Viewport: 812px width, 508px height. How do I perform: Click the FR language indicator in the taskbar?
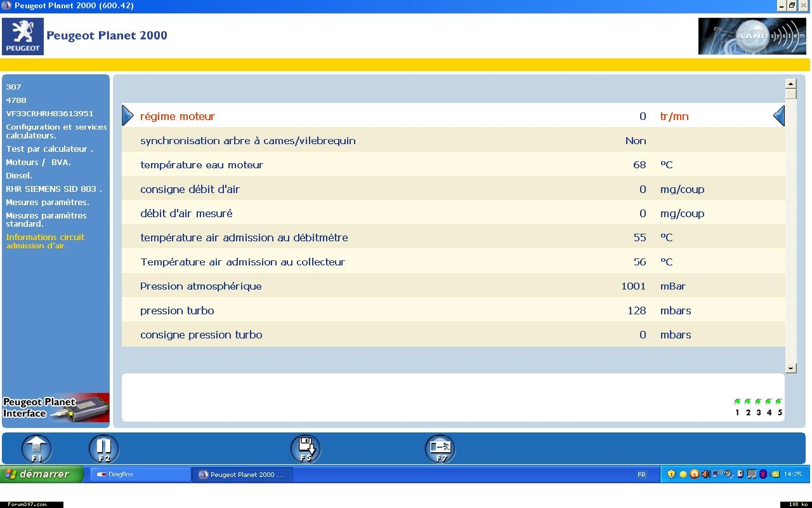[x=641, y=474]
